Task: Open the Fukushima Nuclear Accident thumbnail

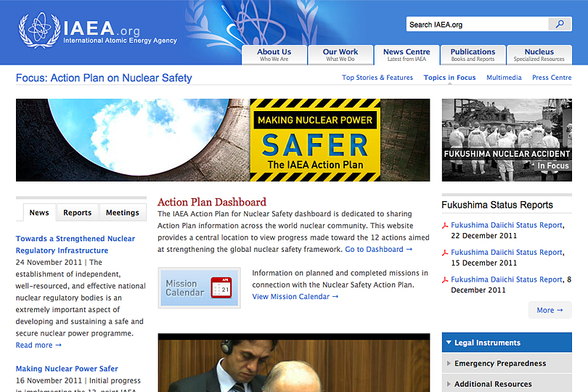Action: tap(506, 139)
